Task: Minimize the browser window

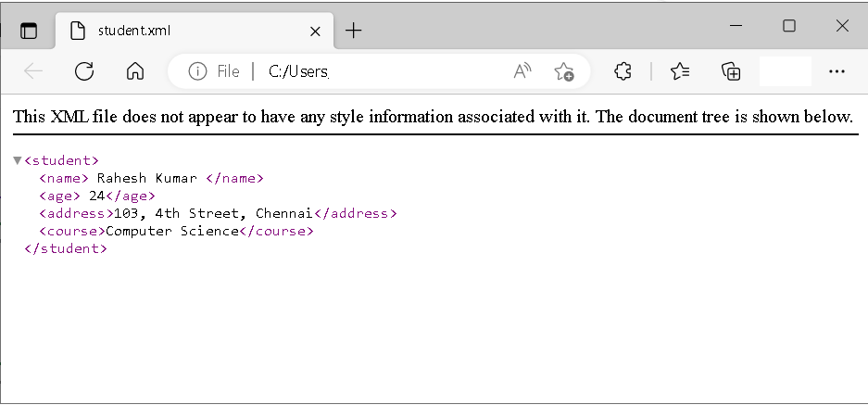Action: [736, 25]
